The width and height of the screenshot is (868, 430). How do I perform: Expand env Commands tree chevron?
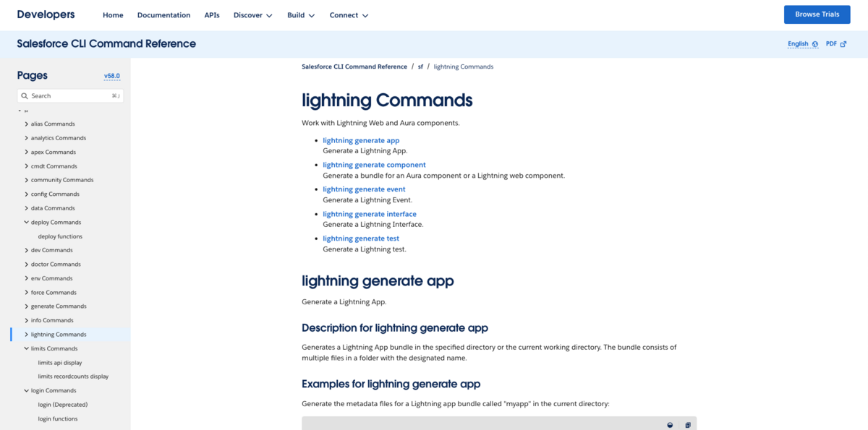(x=27, y=278)
